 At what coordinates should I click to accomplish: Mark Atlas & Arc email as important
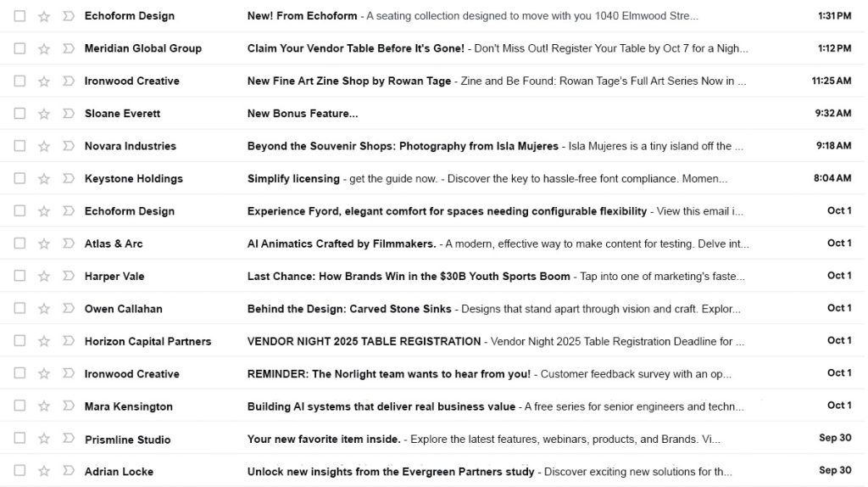coord(69,244)
